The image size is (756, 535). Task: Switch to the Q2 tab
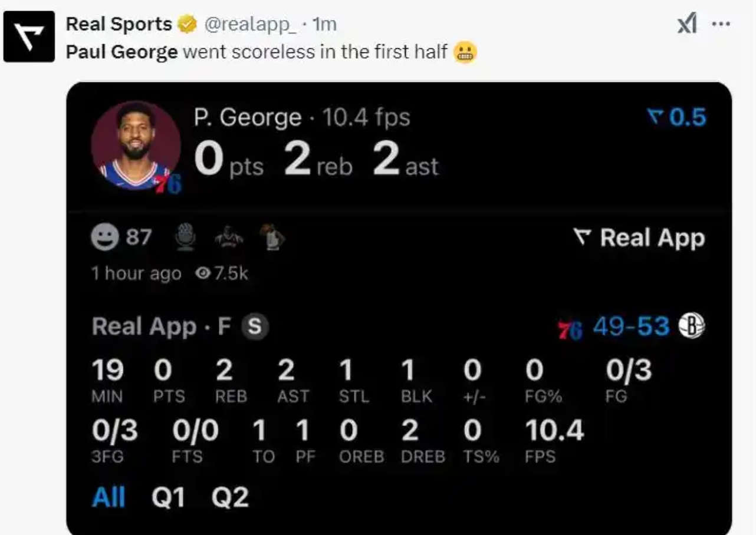coord(230,498)
